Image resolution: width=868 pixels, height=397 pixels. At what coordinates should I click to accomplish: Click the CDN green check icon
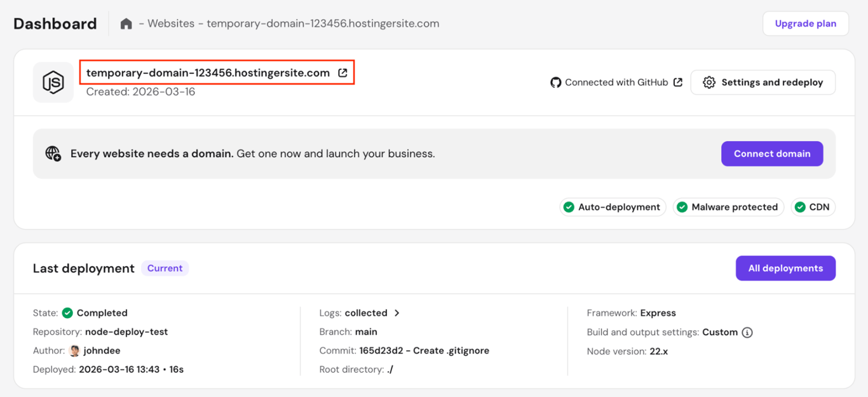[x=800, y=207]
